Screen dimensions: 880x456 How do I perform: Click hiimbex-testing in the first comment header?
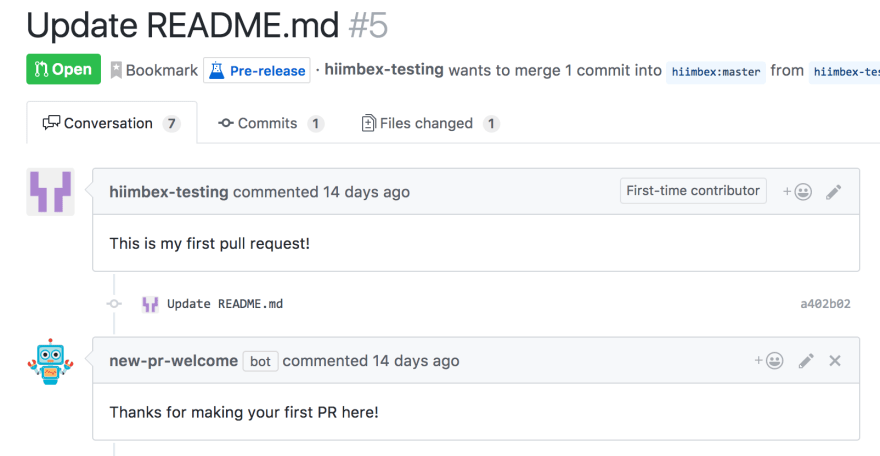[x=169, y=192]
